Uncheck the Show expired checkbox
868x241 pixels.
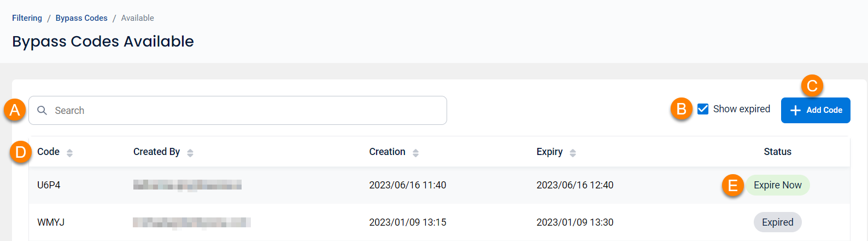coord(703,109)
